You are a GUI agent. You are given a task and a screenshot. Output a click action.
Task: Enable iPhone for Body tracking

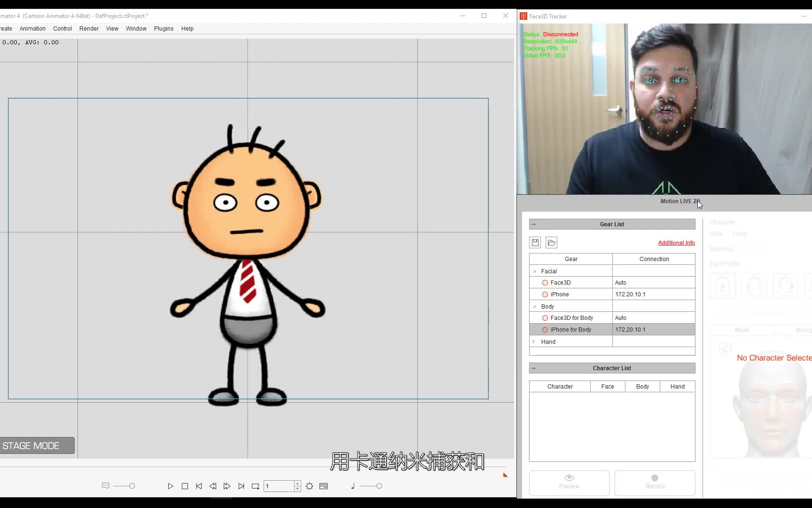pyautogui.click(x=545, y=329)
